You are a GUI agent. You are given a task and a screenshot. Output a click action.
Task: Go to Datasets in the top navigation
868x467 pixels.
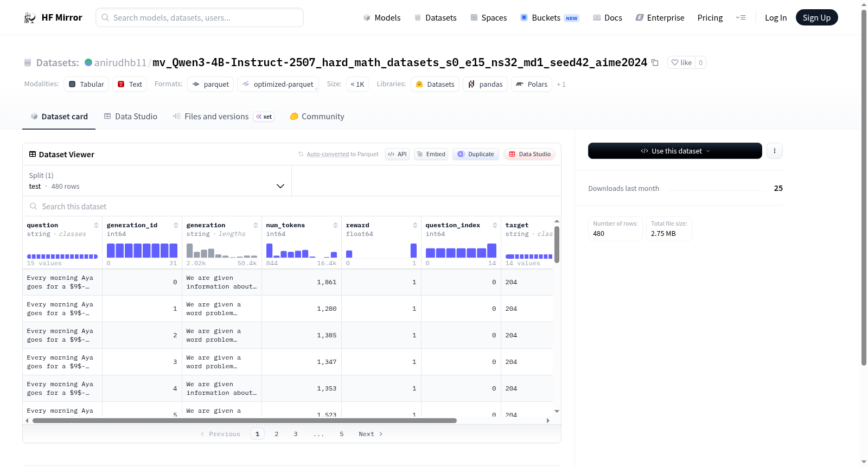pyautogui.click(x=436, y=18)
